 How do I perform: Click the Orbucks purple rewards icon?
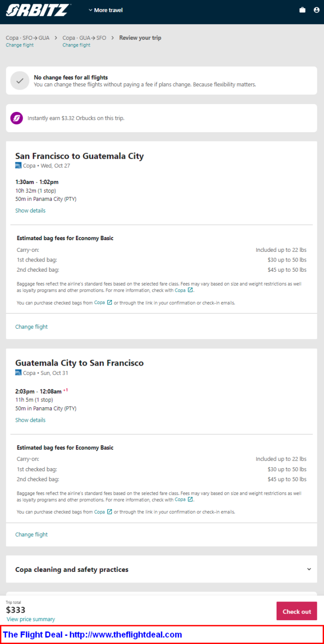(x=17, y=118)
